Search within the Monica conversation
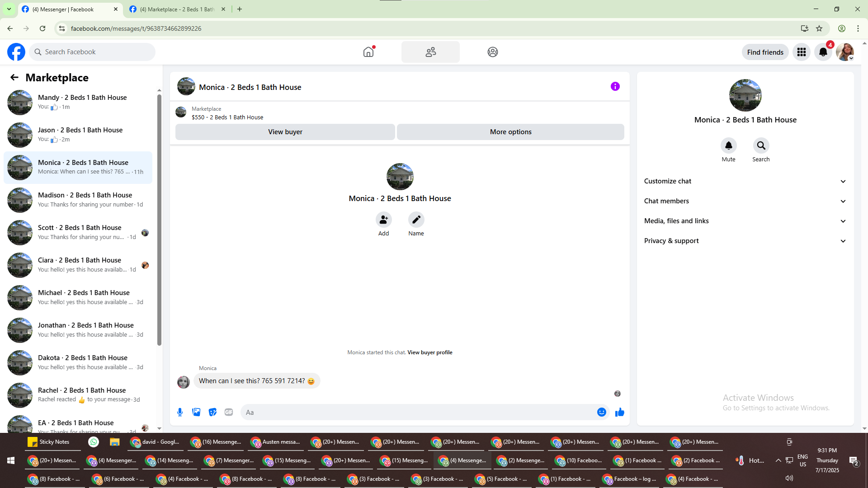This screenshot has width=868, height=488. tap(761, 145)
